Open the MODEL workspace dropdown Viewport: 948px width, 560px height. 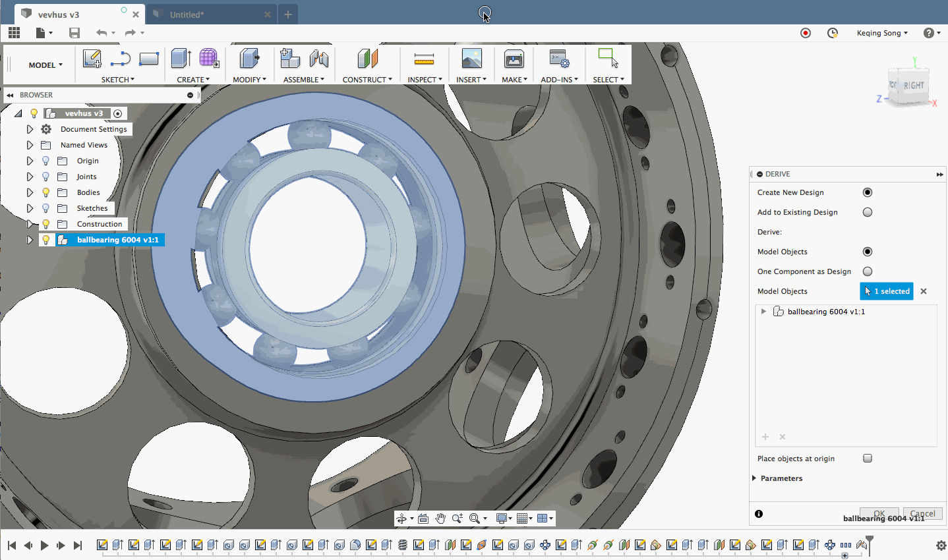[x=45, y=65]
